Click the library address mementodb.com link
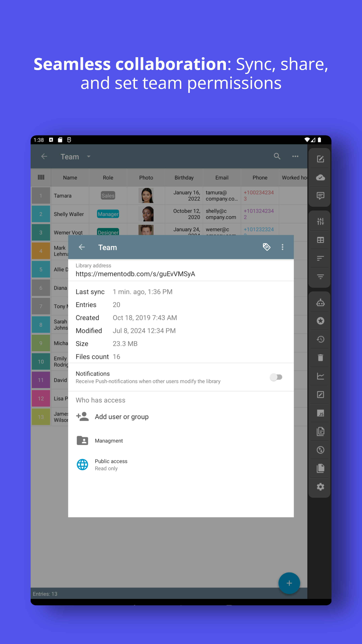Image resolution: width=362 pixels, height=644 pixels. 135,274
